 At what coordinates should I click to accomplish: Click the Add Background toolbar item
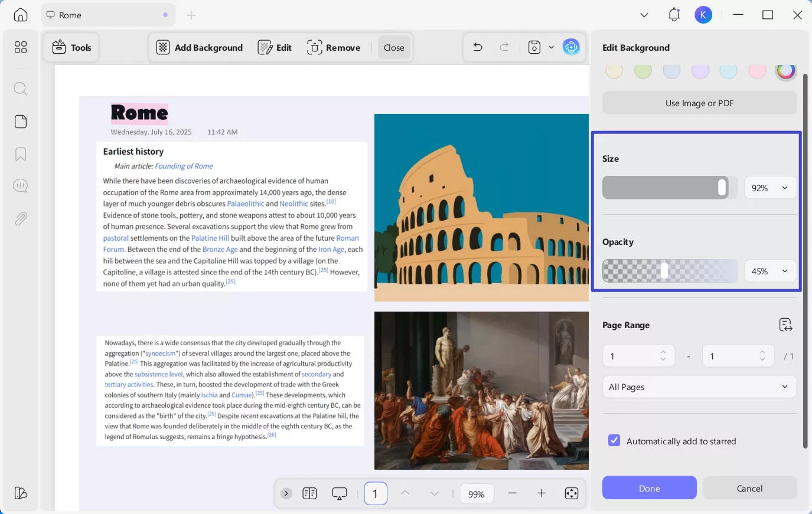pos(200,47)
